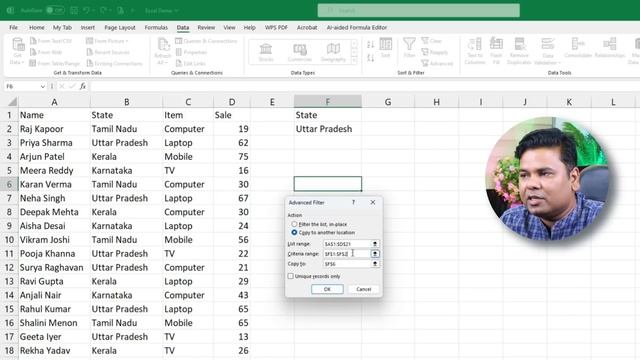Collapse dialog via List range selector
This screenshot has width=640, height=360.
pyautogui.click(x=375, y=244)
